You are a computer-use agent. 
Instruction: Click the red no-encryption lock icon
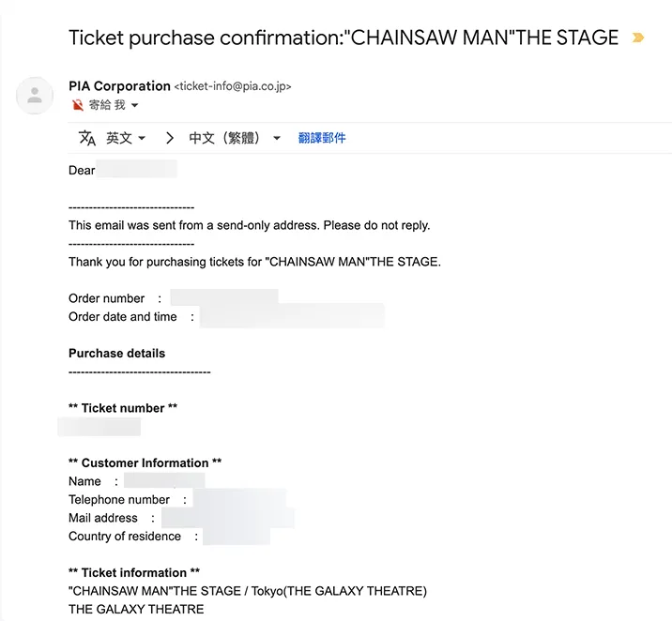[x=78, y=105]
